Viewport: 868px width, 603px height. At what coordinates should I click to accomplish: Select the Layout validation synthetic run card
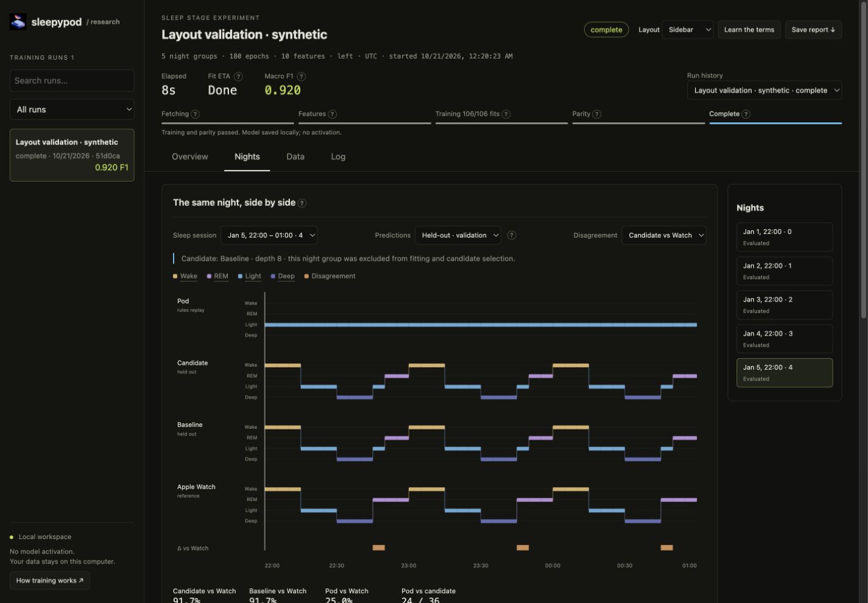(72, 155)
